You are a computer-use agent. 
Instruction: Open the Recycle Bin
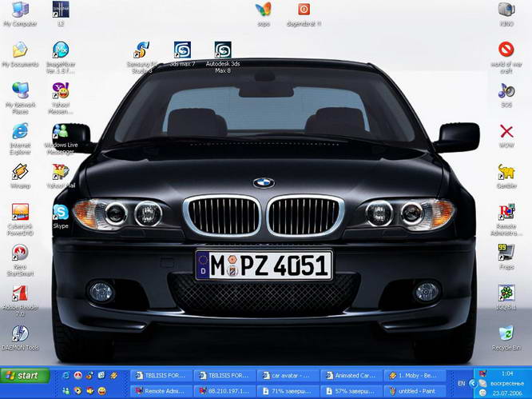(x=506, y=337)
